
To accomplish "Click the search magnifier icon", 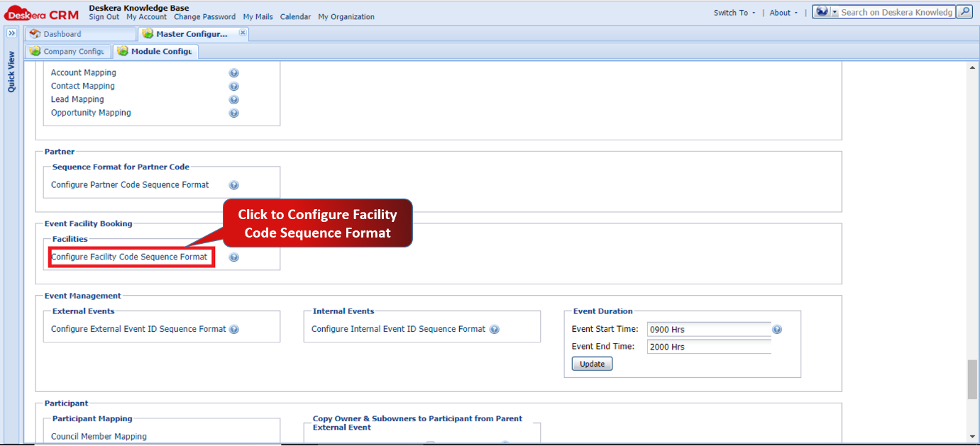I will 965,12.
